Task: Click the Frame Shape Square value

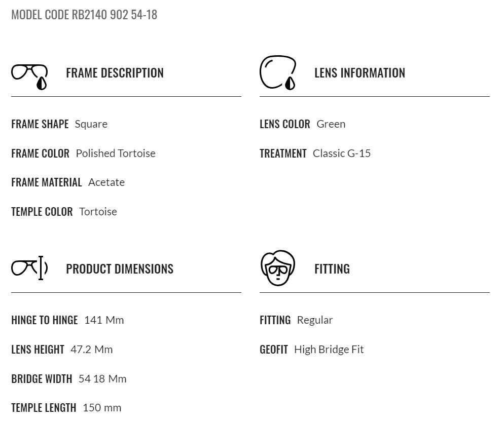Action: click(91, 124)
